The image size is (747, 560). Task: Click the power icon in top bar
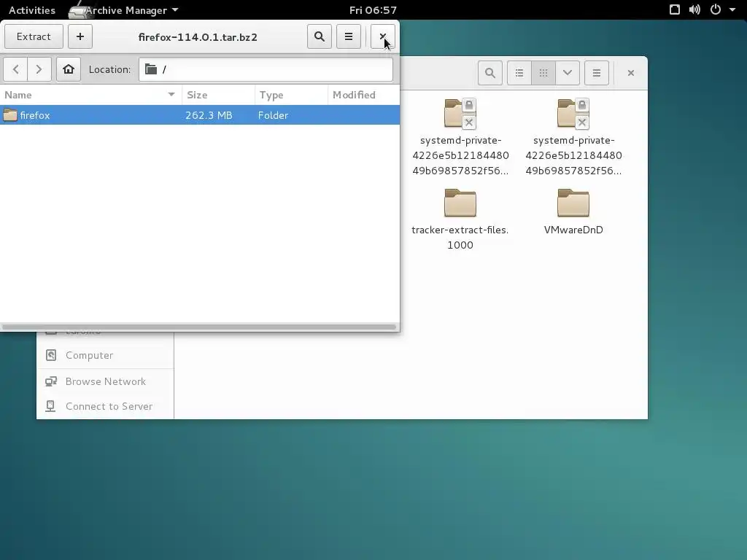[x=716, y=10]
